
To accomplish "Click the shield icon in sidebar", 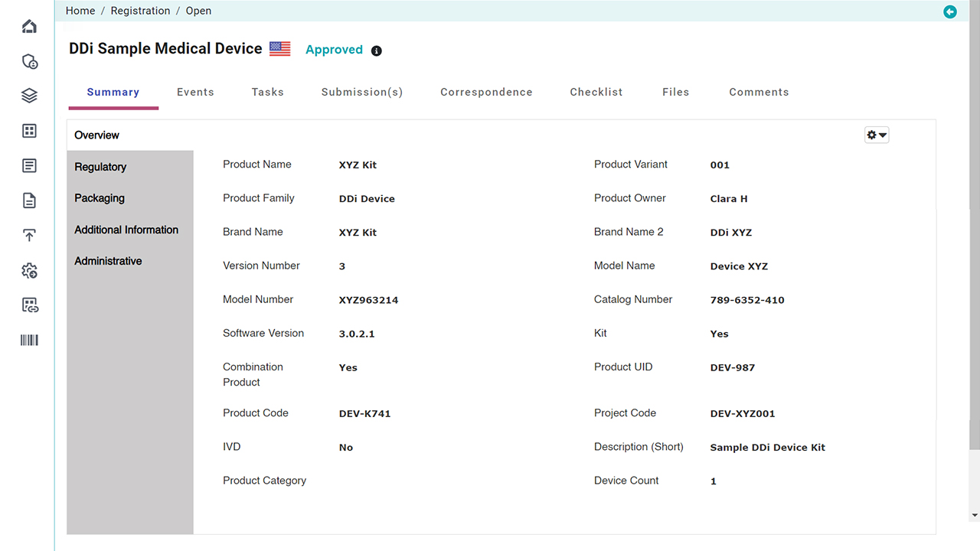I will [x=29, y=62].
